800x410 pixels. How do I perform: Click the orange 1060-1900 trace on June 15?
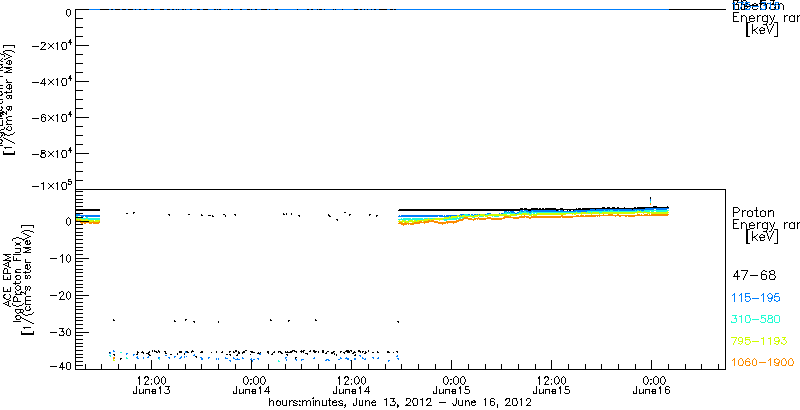point(533,217)
